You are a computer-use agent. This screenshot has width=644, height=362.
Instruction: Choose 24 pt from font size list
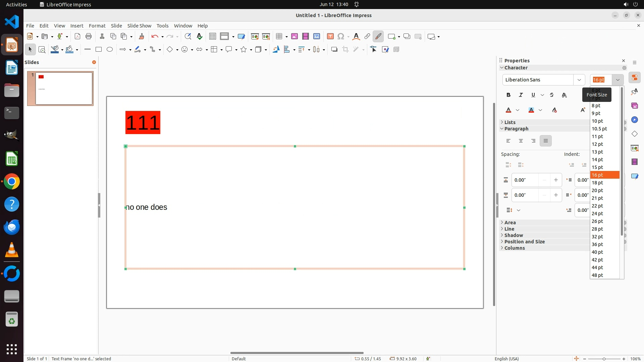pyautogui.click(x=597, y=214)
